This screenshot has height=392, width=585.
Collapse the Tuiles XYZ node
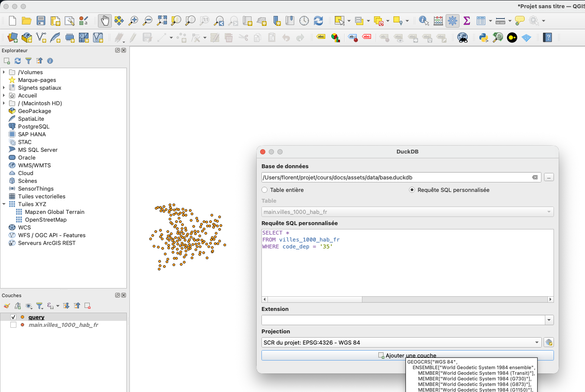[x=4, y=204]
